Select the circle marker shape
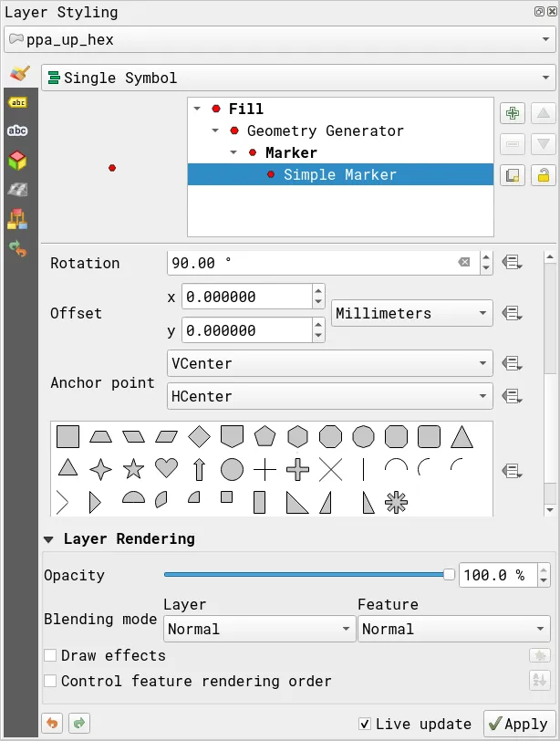This screenshot has height=741, width=560. (232, 469)
